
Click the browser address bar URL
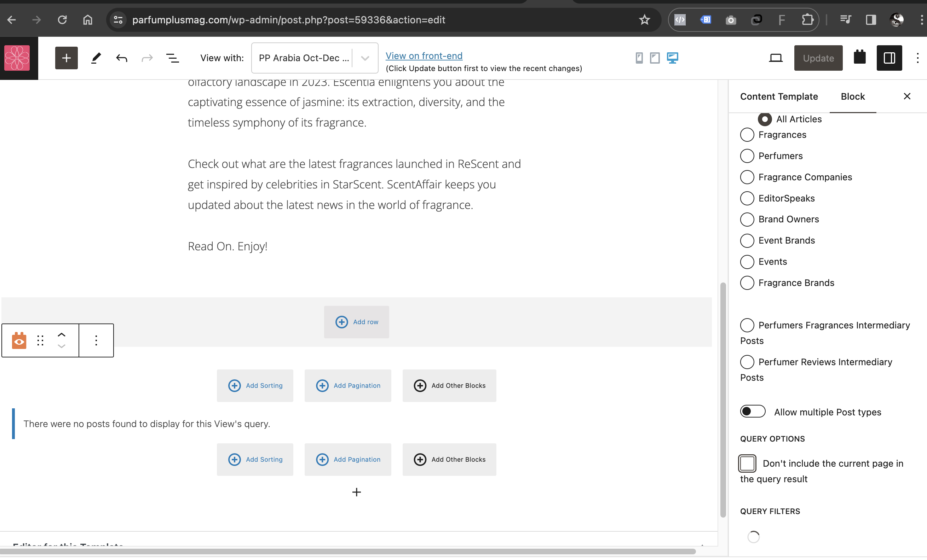[289, 19]
